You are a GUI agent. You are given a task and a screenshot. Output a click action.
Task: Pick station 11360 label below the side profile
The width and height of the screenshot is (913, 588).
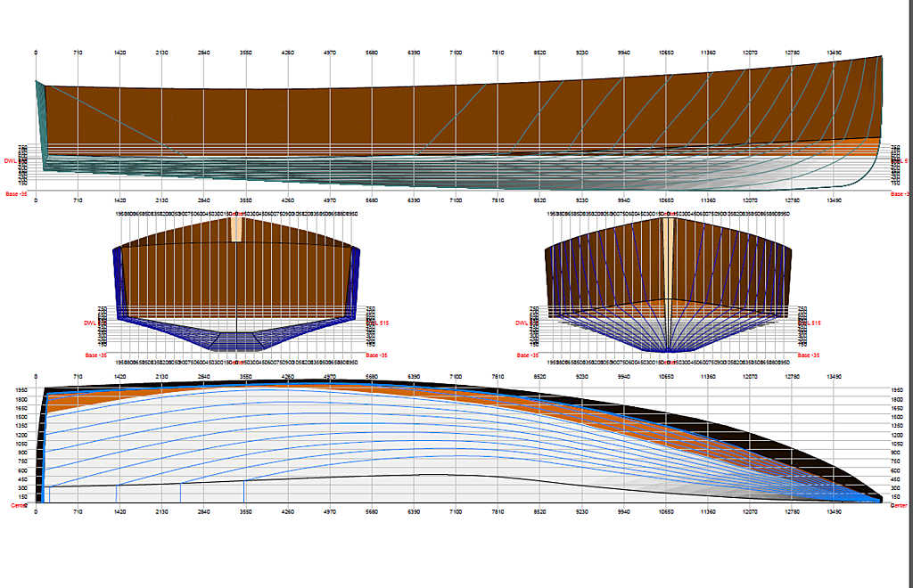tap(708, 200)
